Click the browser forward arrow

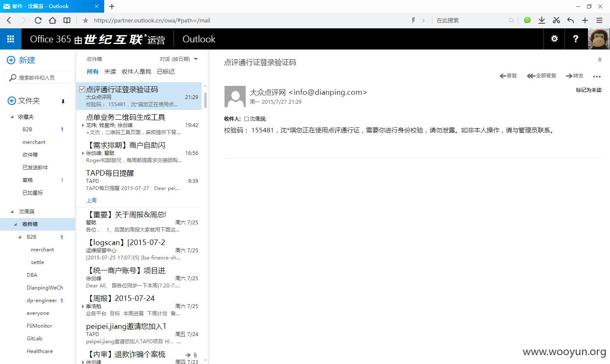(23, 20)
